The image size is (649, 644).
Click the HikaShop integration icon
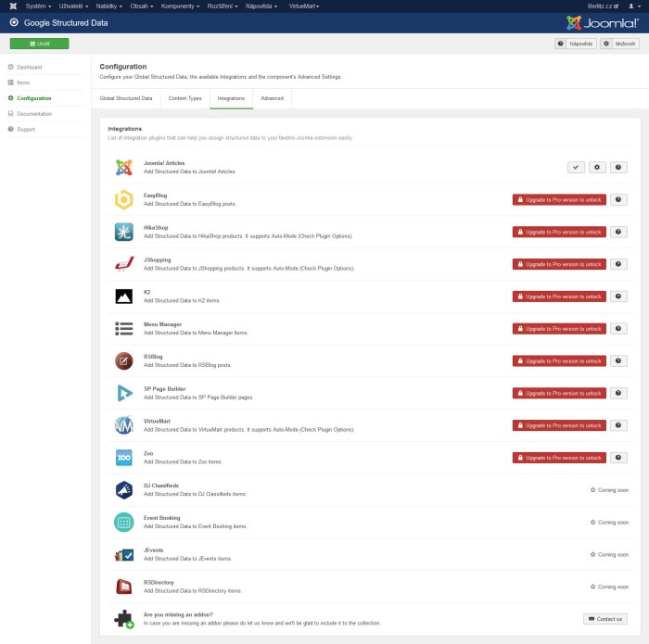(x=123, y=232)
